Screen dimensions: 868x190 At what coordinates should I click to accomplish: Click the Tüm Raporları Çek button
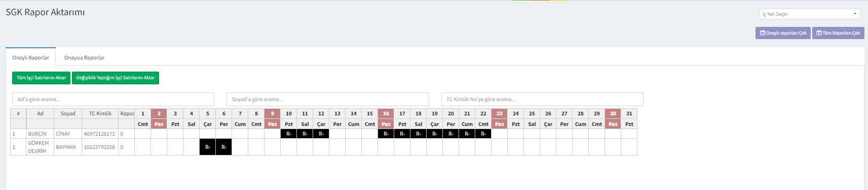point(838,33)
